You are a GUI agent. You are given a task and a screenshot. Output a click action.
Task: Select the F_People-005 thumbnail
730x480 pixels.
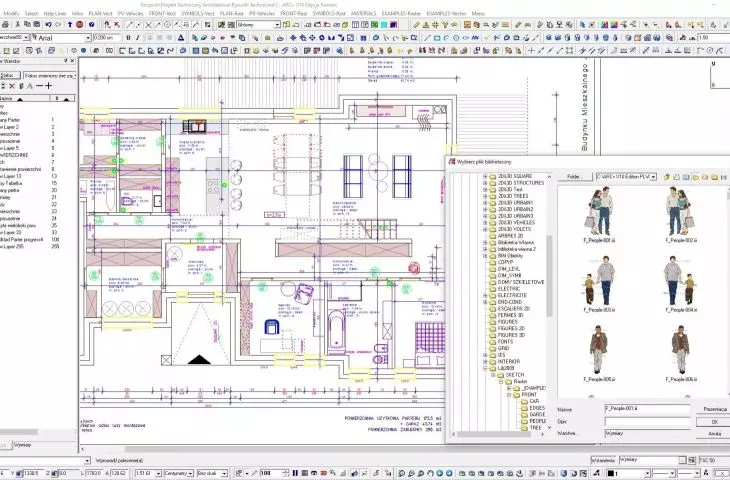pyautogui.click(x=599, y=353)
